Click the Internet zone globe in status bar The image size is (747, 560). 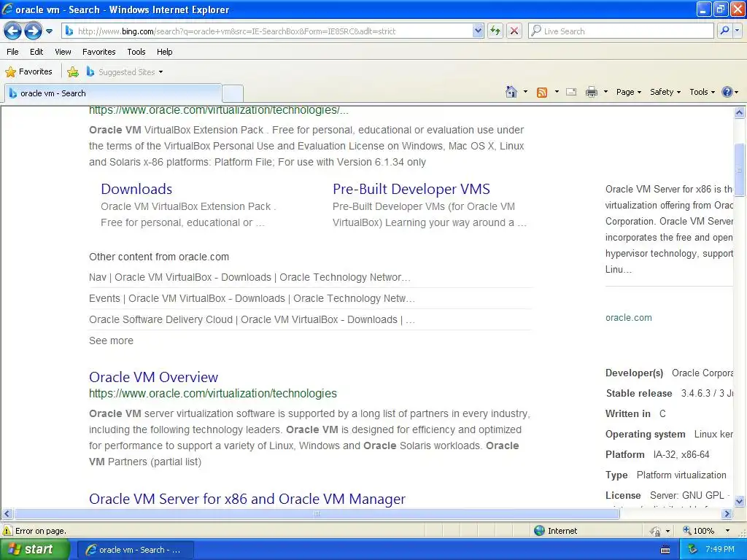click(539, 531)
